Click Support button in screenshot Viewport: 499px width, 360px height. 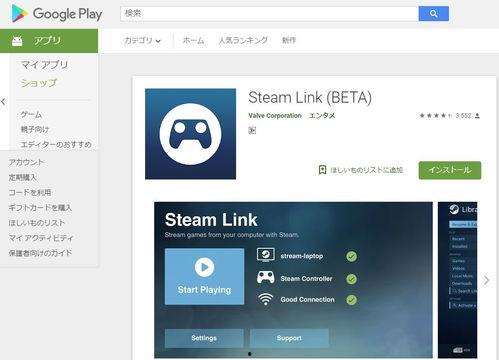tap(289, 338)
